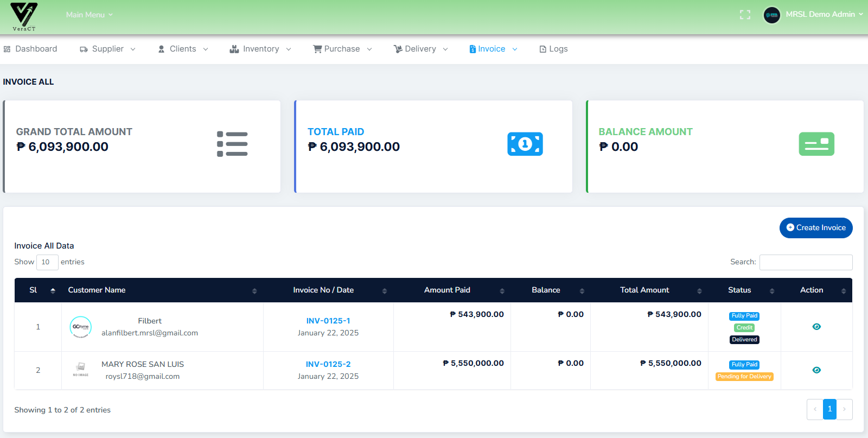868x438 pixels.
Task: Click the VeraCT logo
Action: point(24,17)
